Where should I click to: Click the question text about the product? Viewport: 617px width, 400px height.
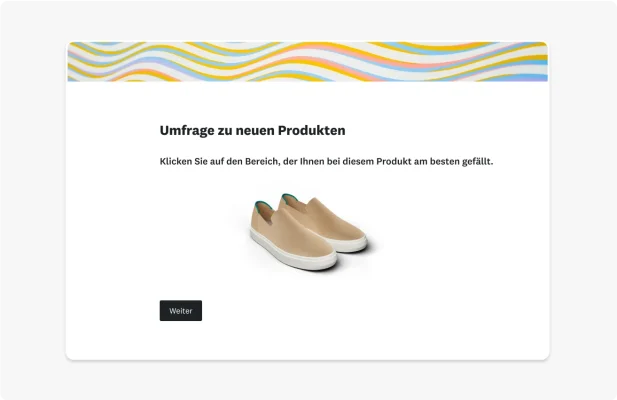point(326,161)
